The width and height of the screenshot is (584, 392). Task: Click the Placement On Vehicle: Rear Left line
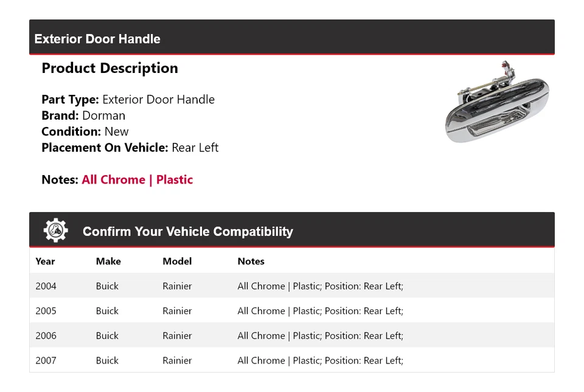point(130,148)
